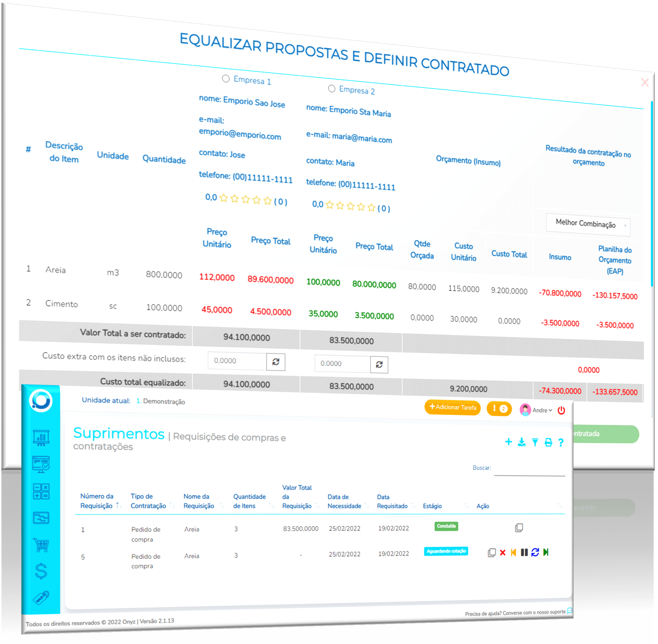Click Empresa 1 extra cost input

(237, 361)
